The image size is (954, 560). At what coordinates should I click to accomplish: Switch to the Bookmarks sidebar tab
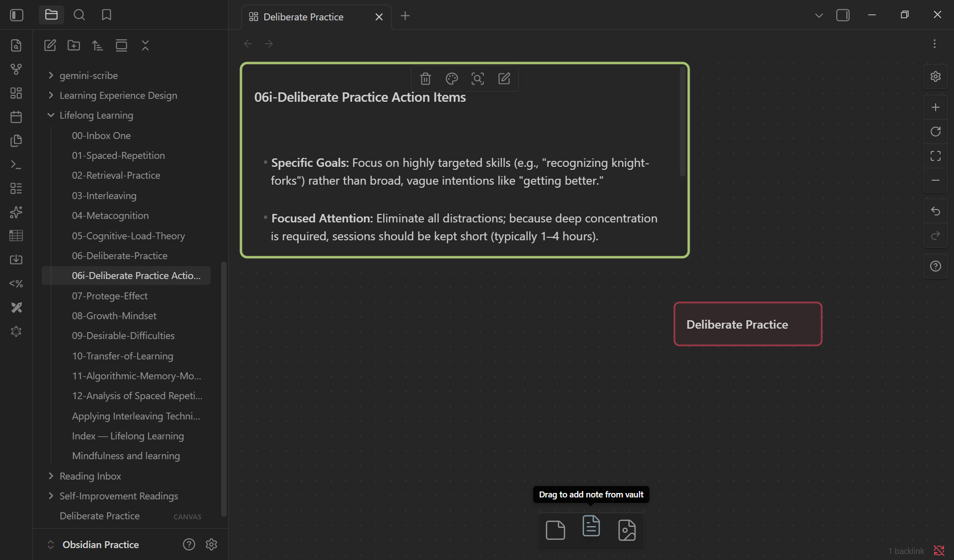(106, 15)
